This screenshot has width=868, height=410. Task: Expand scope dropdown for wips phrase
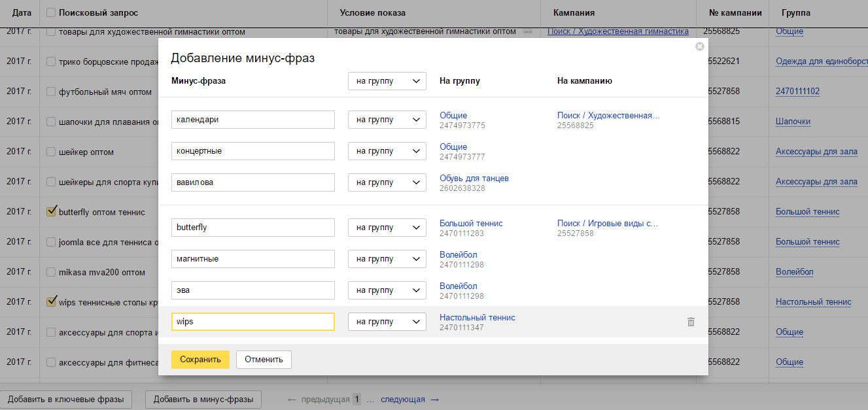[387, 322]
